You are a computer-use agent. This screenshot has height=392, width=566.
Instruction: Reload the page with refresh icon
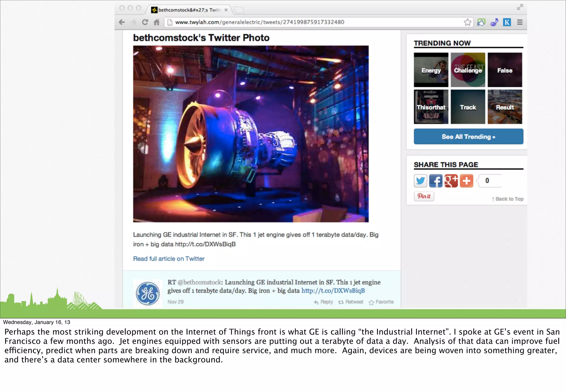(x=145, y=22)
